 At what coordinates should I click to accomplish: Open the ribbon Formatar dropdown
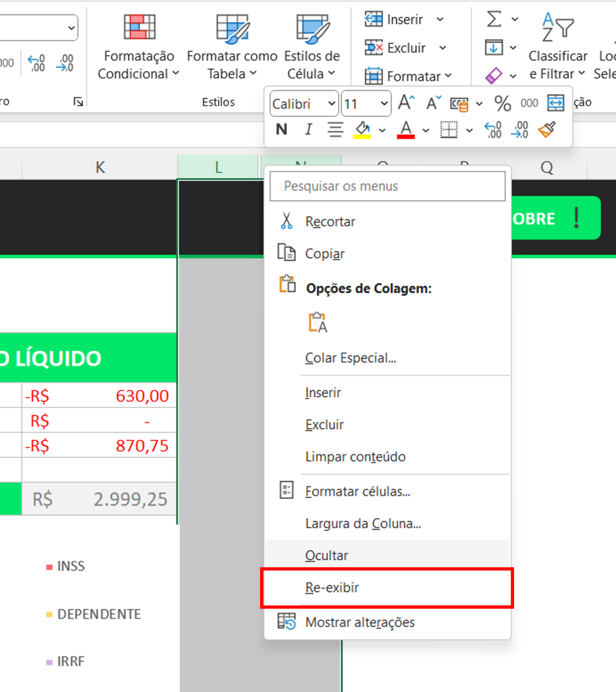click(x=408, y=76)
